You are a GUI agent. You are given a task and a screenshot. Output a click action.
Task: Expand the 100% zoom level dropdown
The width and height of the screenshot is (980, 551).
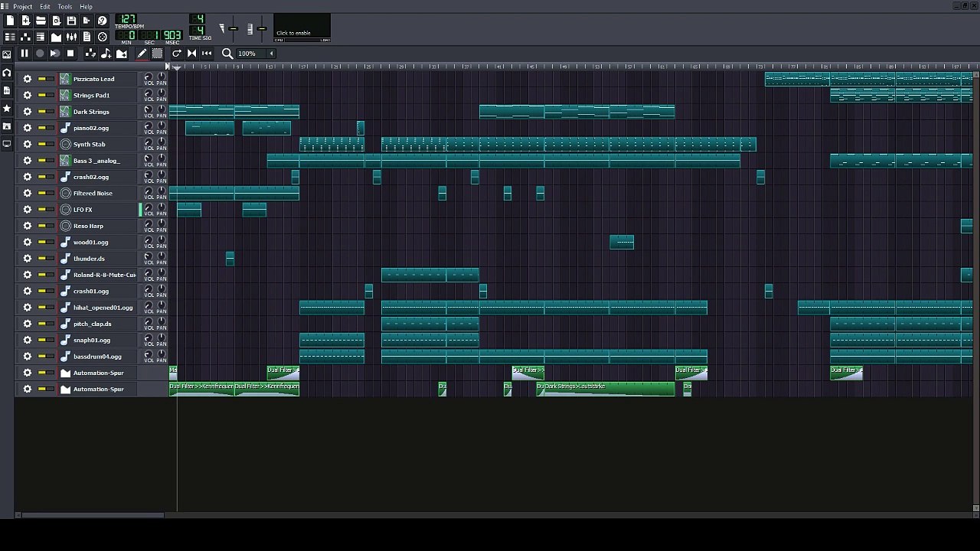pyautogui.click(x=270, y=54)
